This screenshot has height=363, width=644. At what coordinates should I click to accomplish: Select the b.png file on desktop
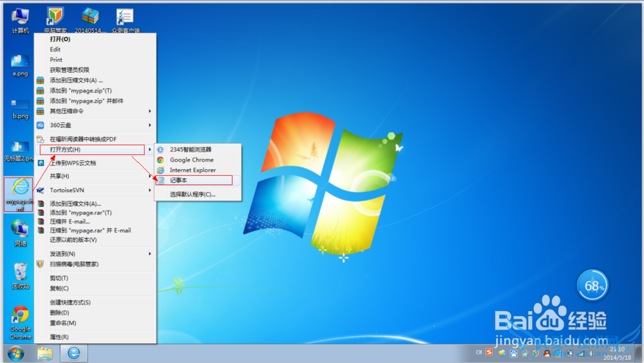click(20, 108)
